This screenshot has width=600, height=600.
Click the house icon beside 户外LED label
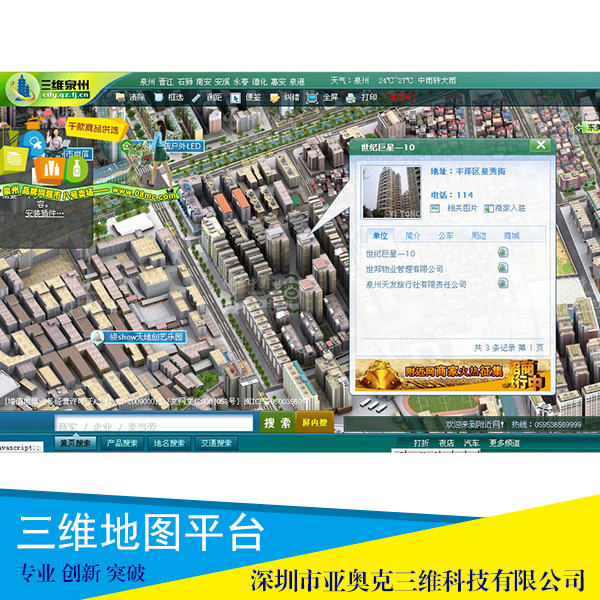(126, 146)
